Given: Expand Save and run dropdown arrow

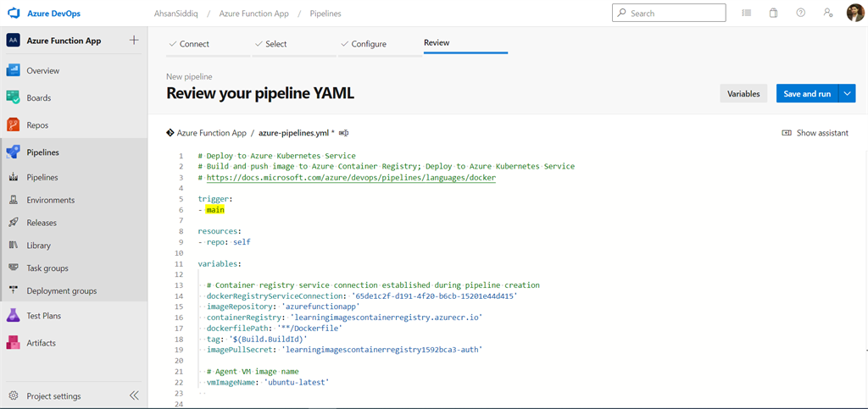Looking at the screenshot, I should point(849,94).
